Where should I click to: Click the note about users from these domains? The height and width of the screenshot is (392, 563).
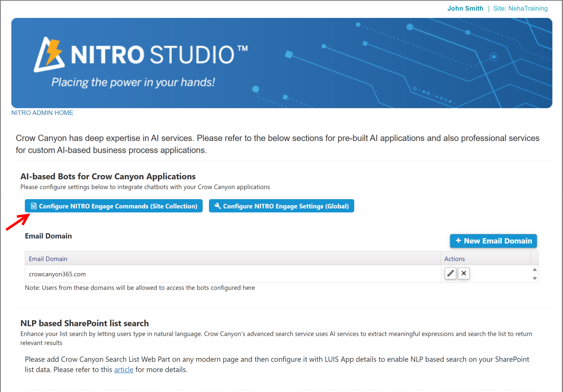(140, 288)
